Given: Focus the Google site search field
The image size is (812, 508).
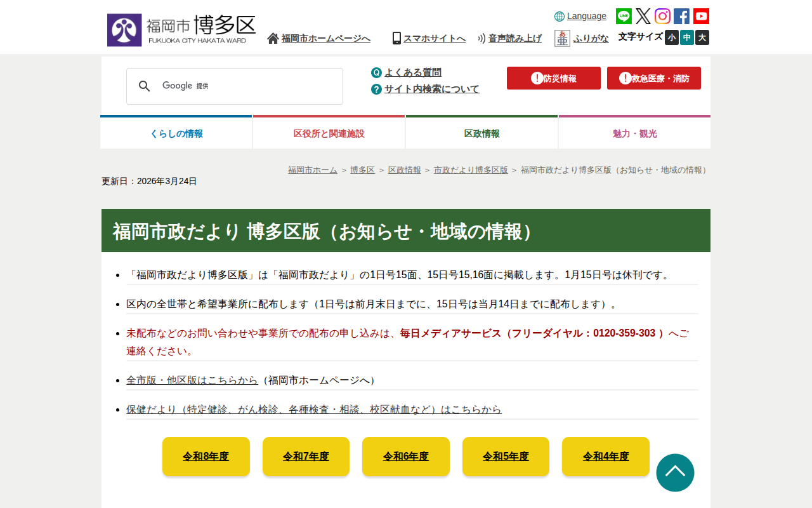Looking at the screenshot, I should pyautogui.click(x=235, y=86).
